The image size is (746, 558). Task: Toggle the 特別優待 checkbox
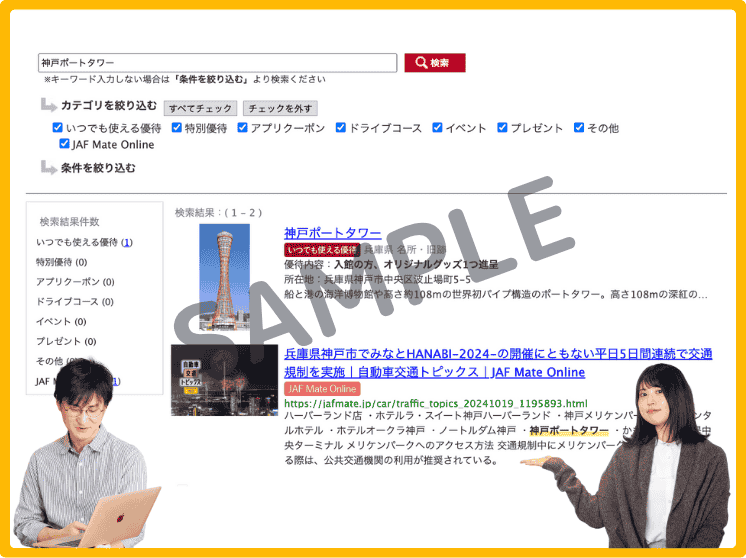click(177, 127)
